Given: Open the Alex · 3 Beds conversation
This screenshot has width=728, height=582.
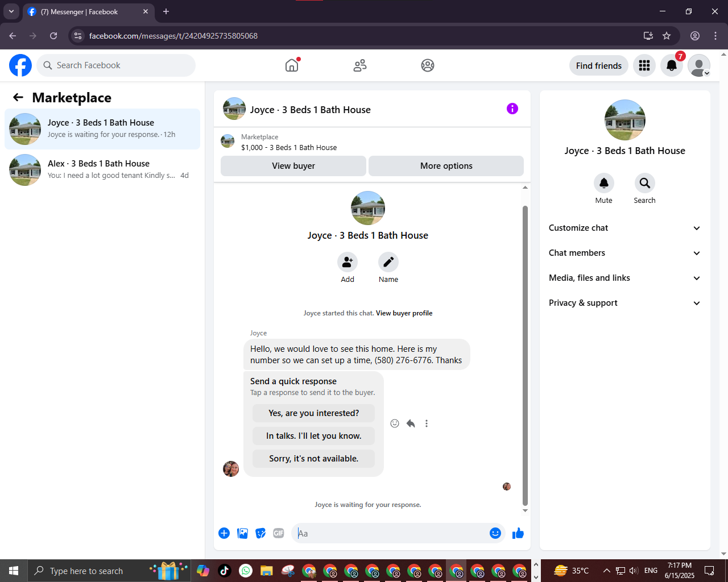Looking at the screenshot, I should tap(102, 170).
